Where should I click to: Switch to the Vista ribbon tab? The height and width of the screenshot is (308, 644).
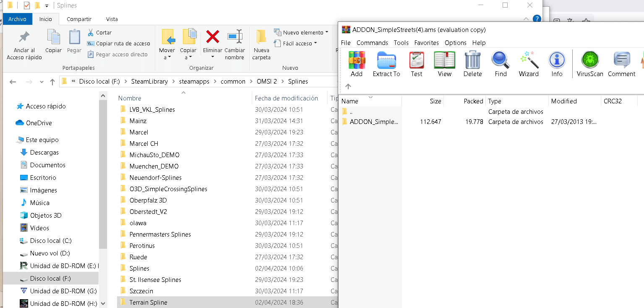tap(112, 19)
